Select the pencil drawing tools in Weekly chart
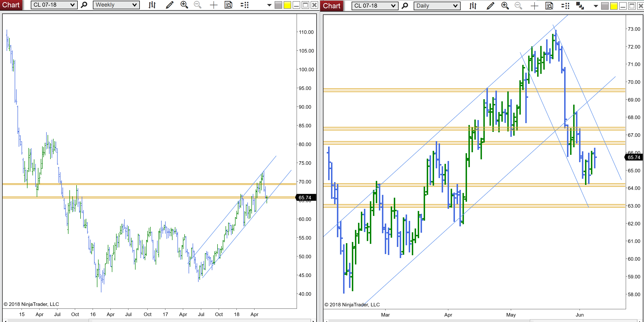The width and height of the screenshot is (644, 322). point(169,5)
